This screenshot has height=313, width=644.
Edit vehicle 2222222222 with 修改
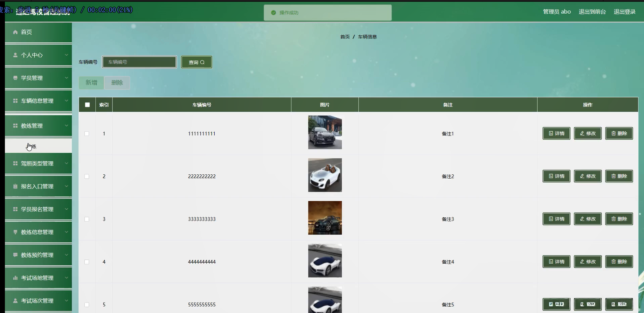588,176
